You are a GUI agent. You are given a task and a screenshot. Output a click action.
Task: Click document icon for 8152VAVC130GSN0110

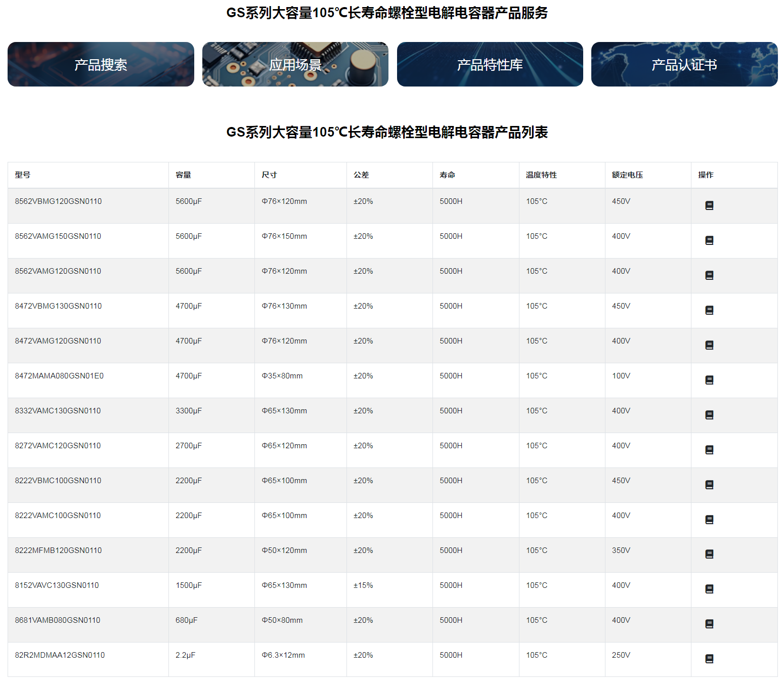pos(709,589)
